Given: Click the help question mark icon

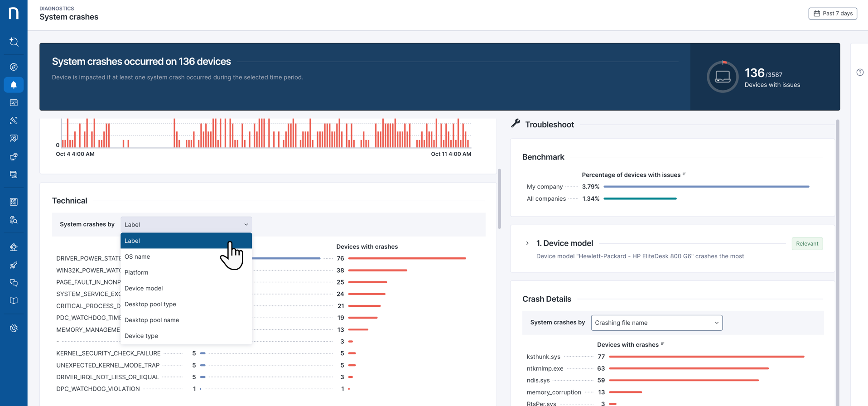Looking at the screenshot, I should click(x=860, y=72).
